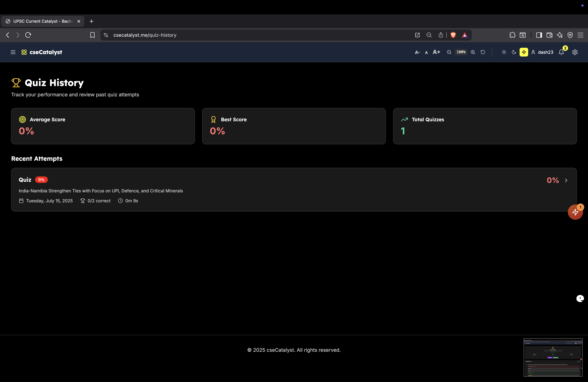Toggle the browser sidebar panel
This screenshot has height=382, width=588.
(x=539, y=35)
